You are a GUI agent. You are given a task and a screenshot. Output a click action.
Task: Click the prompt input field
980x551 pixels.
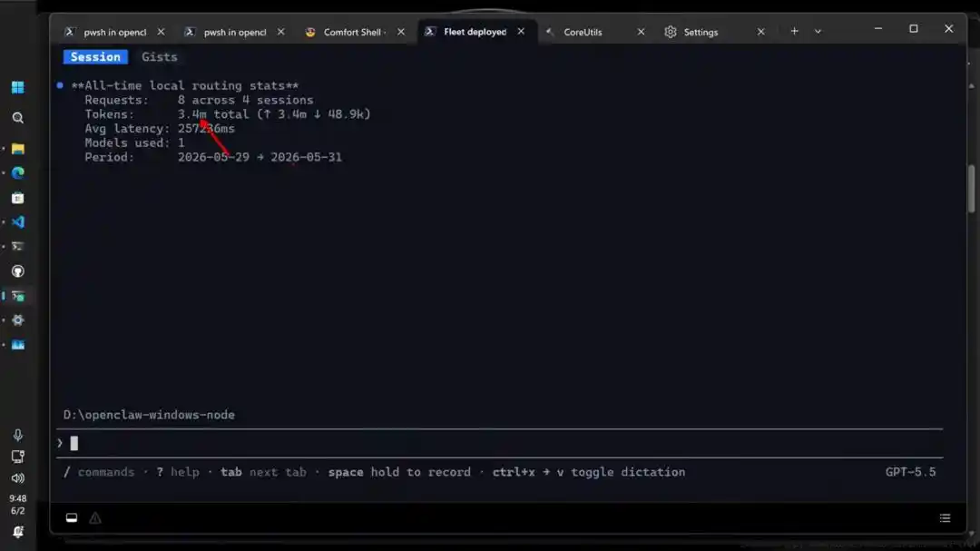(499, 443)
